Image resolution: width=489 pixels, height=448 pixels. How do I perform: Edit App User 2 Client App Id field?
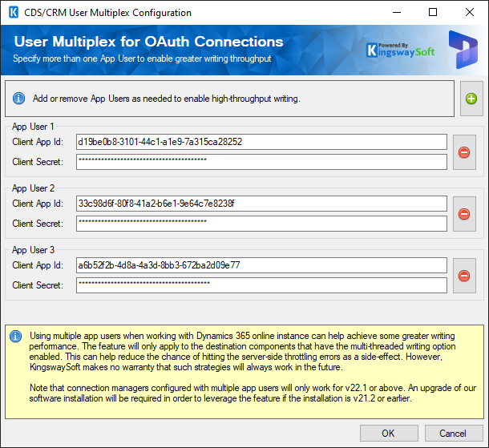click(x=261, y=204)
